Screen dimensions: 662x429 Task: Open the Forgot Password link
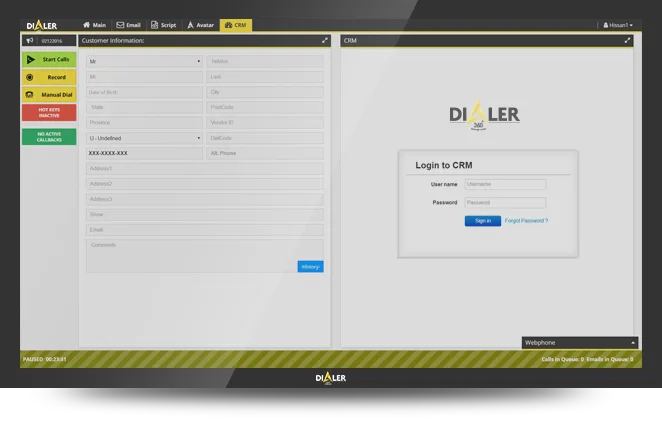(x=526, y=221)
